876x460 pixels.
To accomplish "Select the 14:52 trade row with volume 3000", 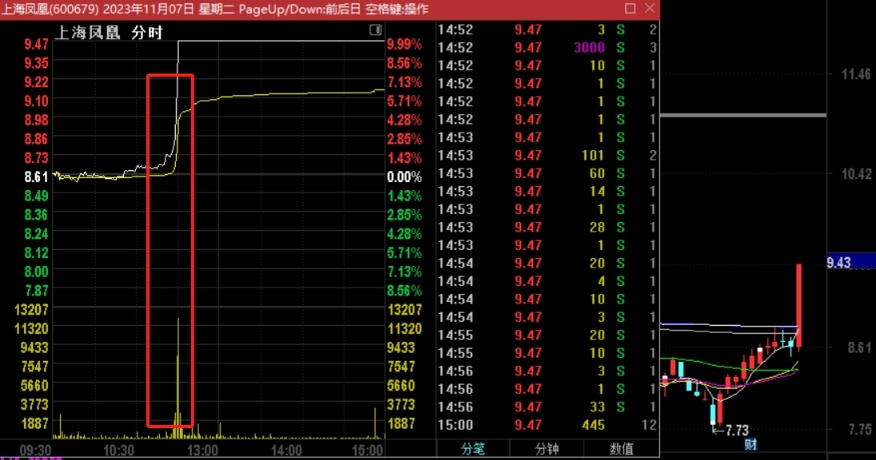I will 547,48.
